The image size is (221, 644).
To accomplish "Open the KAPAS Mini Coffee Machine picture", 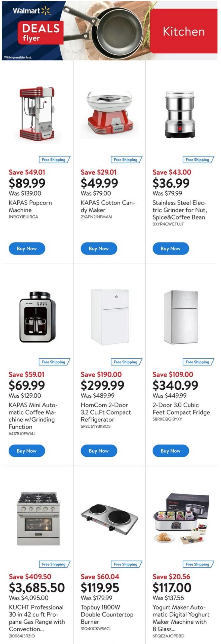I will coord(37,317).
